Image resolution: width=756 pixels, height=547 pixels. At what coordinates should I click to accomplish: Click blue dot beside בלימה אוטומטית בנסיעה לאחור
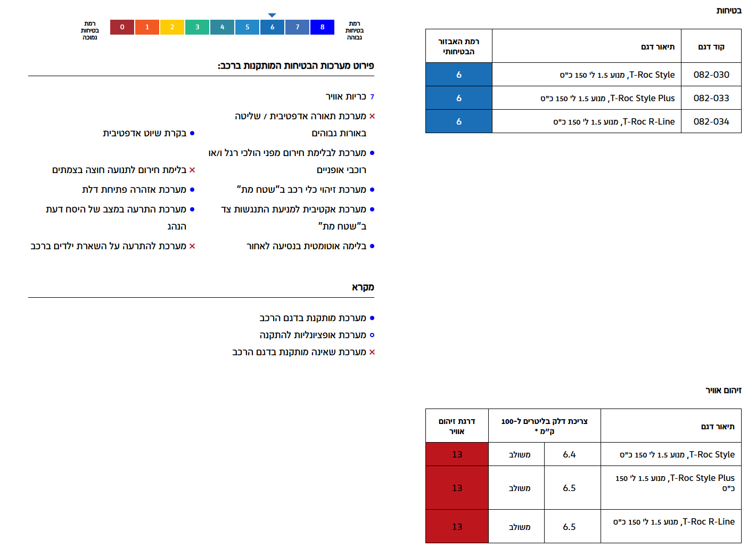372,246
